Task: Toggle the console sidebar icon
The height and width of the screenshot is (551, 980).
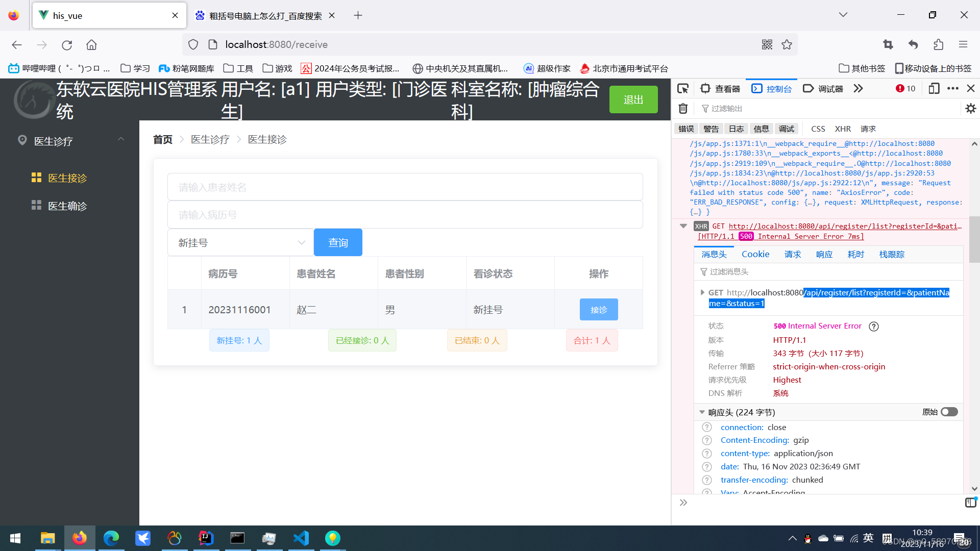Action: (970, 503)
